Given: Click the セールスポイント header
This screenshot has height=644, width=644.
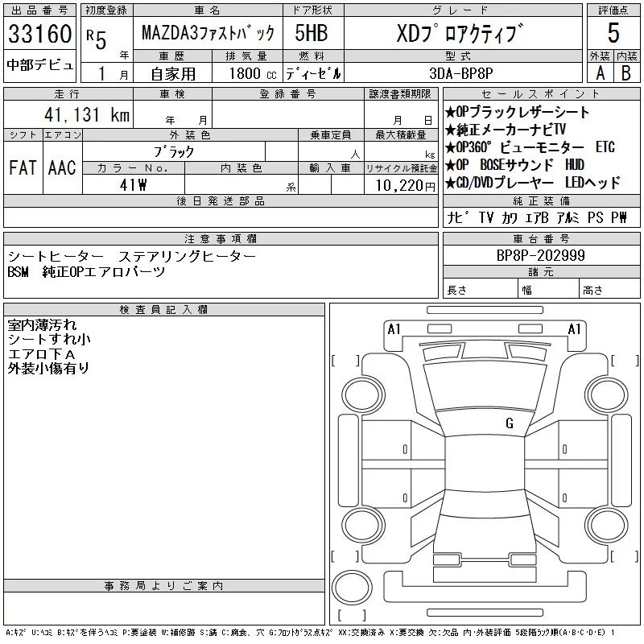Looking at the screenshot, I should click(x=541, y=94).
